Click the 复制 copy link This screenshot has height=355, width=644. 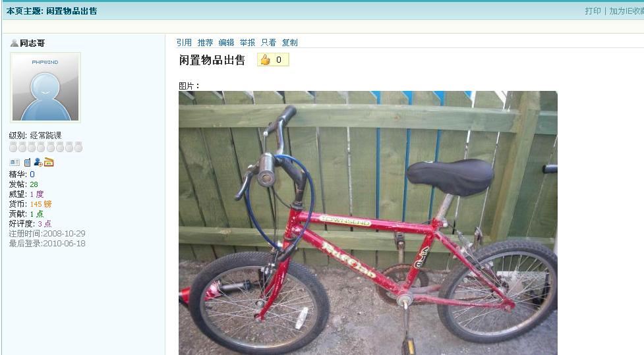289,42
